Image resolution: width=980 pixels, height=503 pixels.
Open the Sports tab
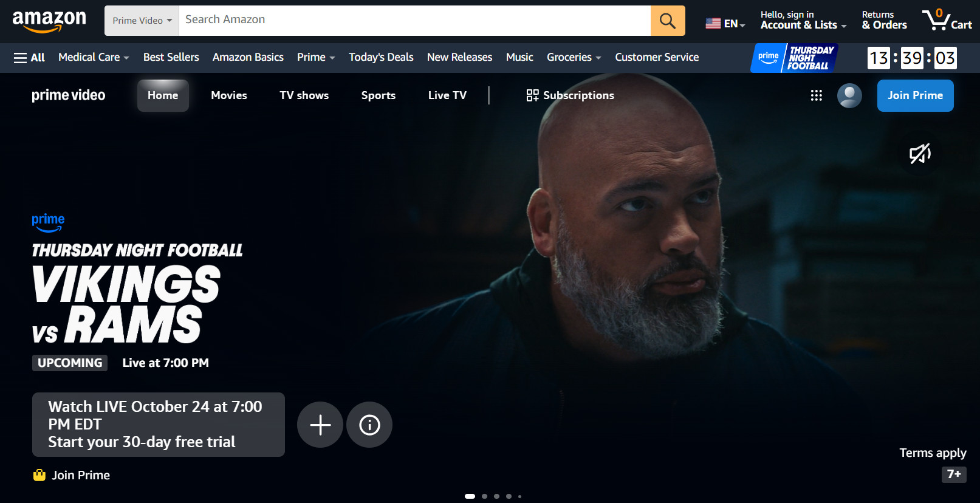(378, 95)
